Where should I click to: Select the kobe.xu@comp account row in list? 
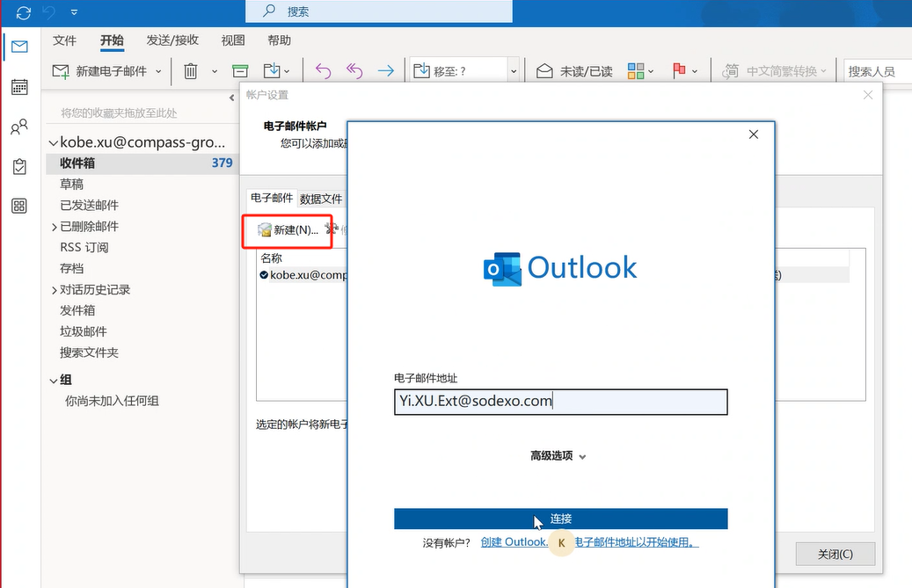tap(303, 275)
